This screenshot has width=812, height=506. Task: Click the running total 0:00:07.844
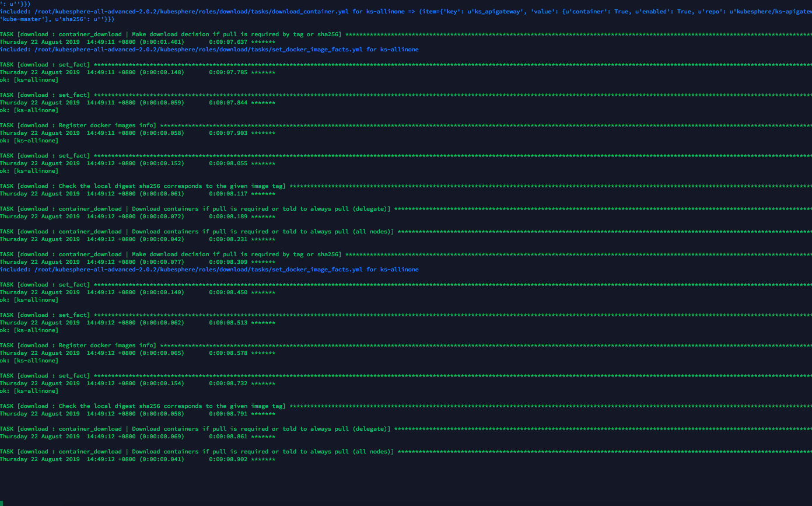(x=228, y=103)
